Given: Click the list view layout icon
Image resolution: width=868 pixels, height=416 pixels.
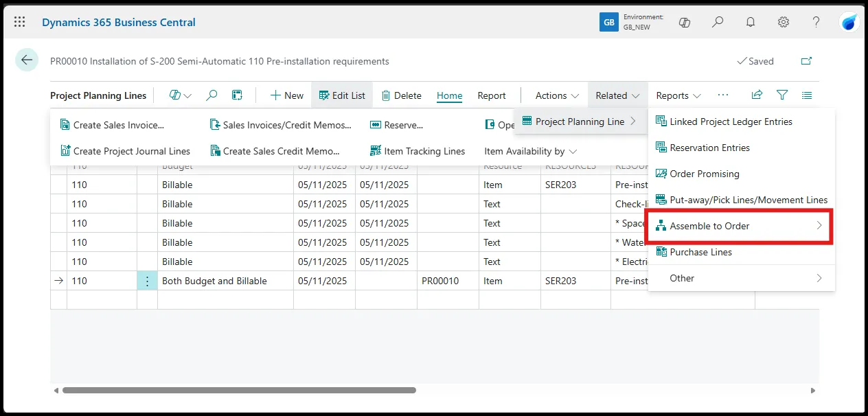Looking at the screenshot, I should (x=807, y=95).
